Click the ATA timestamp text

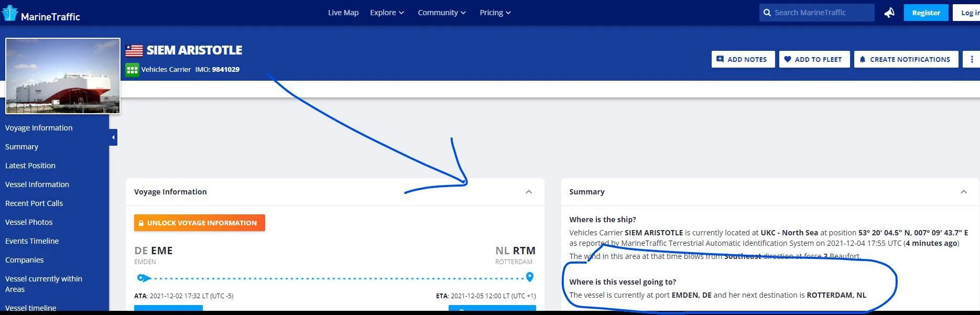click(183, 296)
